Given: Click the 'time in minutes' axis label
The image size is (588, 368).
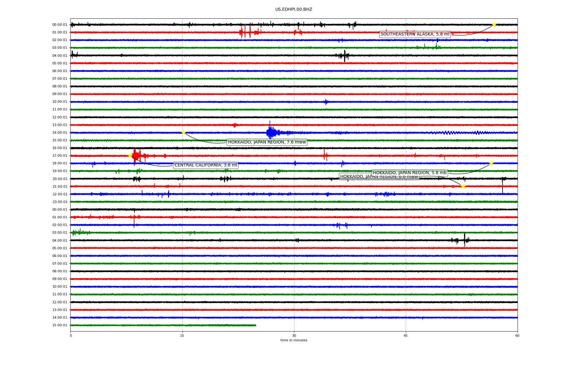Looking at the screenshot, I should tap(294, 340).
